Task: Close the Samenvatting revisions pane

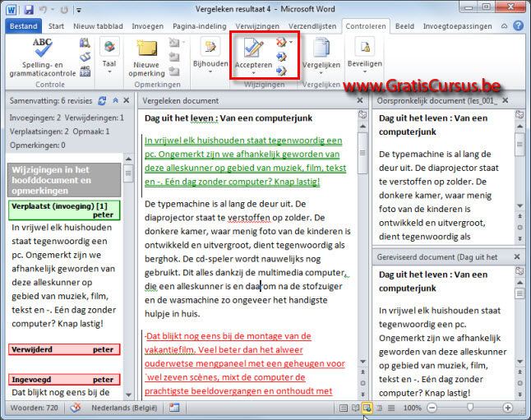Action: [127, 100]
